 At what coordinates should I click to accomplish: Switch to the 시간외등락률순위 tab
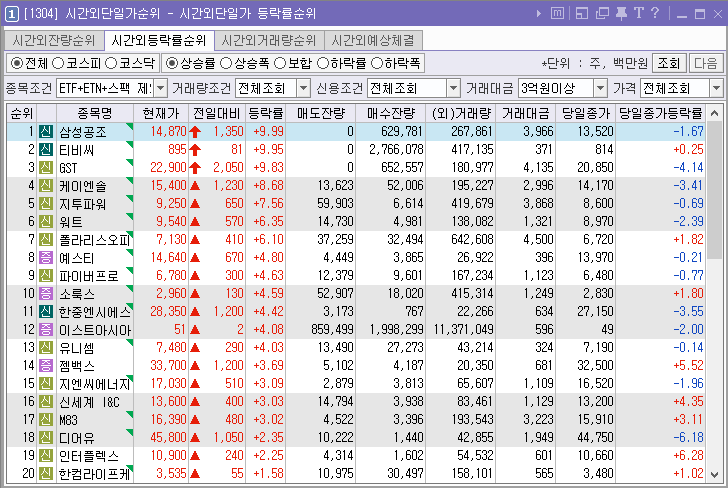point(159,41)
